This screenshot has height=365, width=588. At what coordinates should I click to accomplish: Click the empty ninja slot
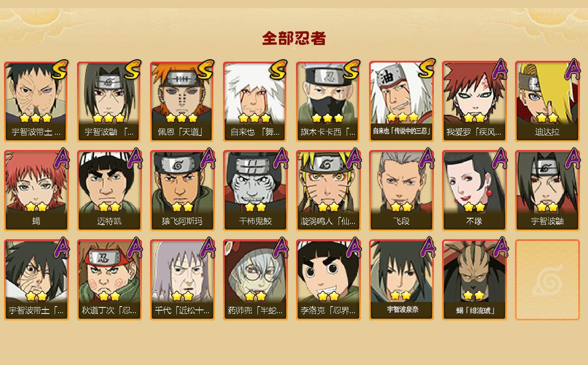[x=547, y=280]
